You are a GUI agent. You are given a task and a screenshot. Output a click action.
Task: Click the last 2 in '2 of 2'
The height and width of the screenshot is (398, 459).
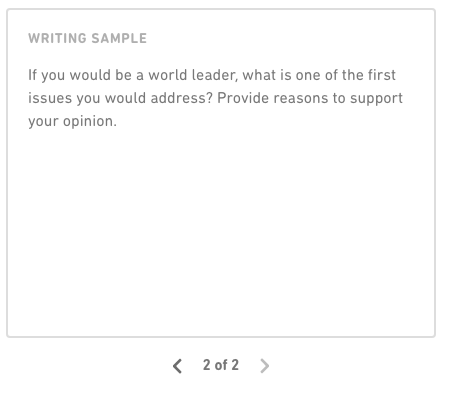pos(235,365)
